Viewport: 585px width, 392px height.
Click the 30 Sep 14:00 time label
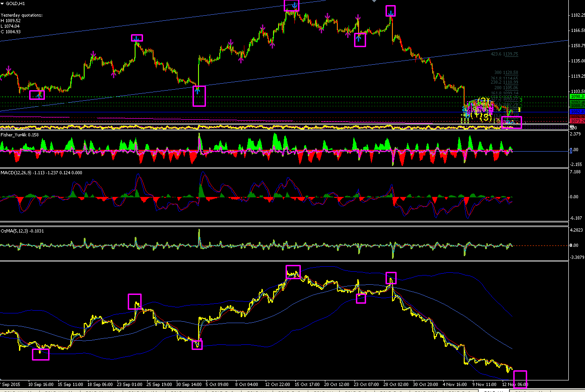(x=189, y=384)
